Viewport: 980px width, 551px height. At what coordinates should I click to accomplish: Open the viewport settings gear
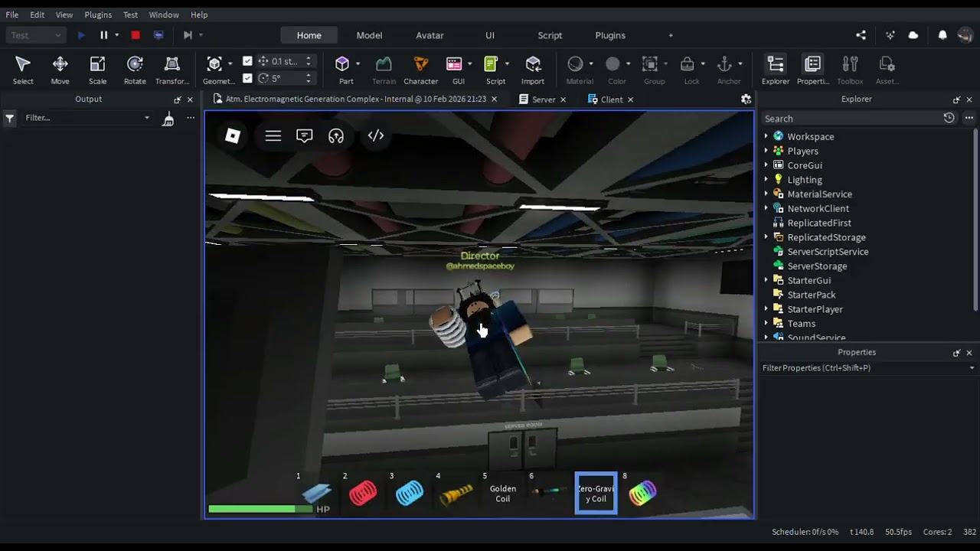pos(746,99)
